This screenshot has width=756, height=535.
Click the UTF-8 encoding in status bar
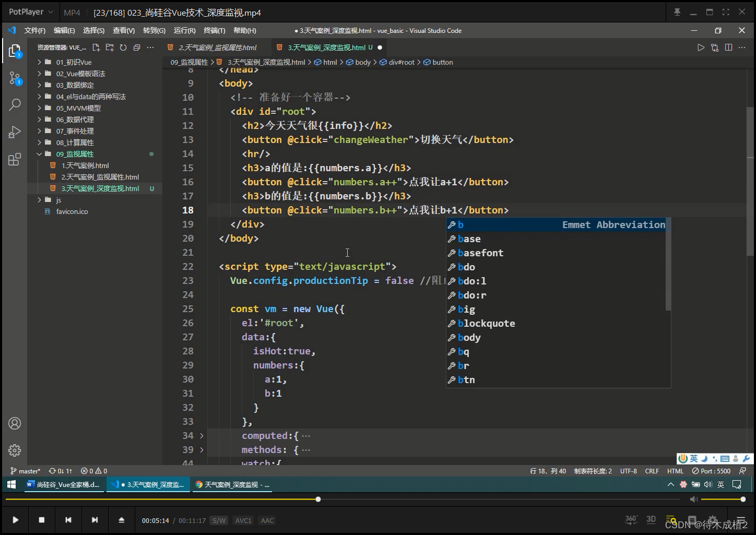(x=629, y=471)
